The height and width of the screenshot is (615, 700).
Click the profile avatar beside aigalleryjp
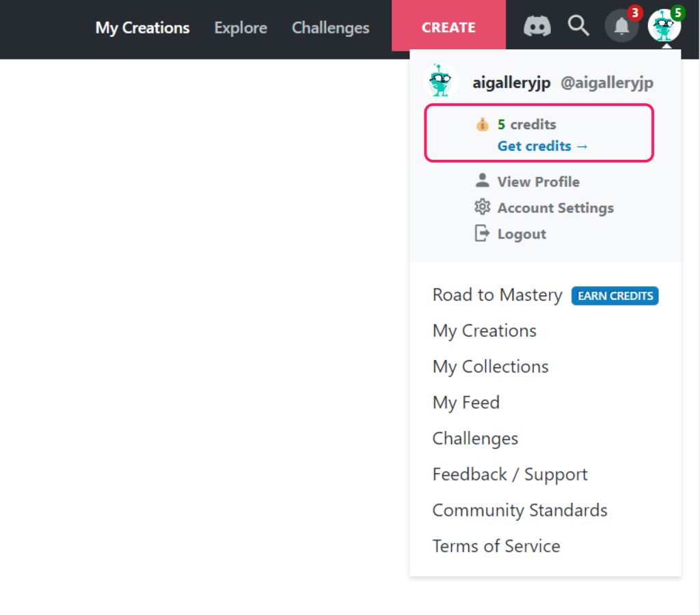click(441, 81)
